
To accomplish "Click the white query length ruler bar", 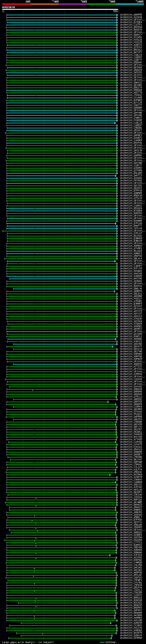I will coord(60,9).
